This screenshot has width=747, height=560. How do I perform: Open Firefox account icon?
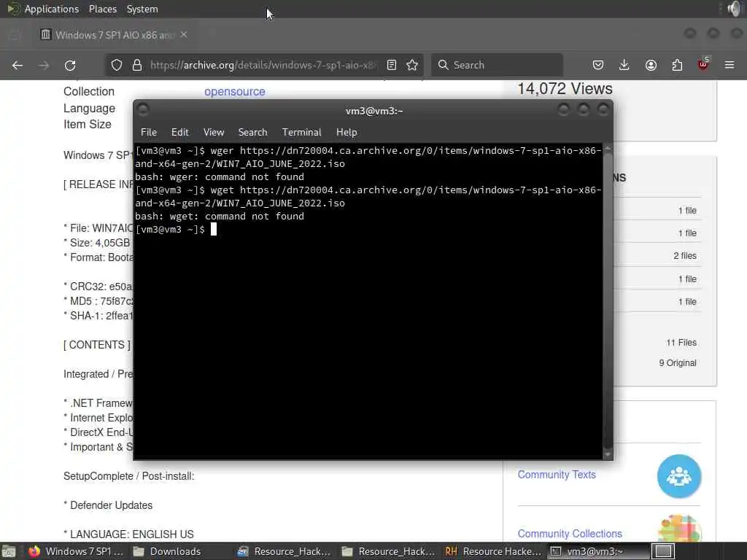pyautogui.click(x=651, y=65)
